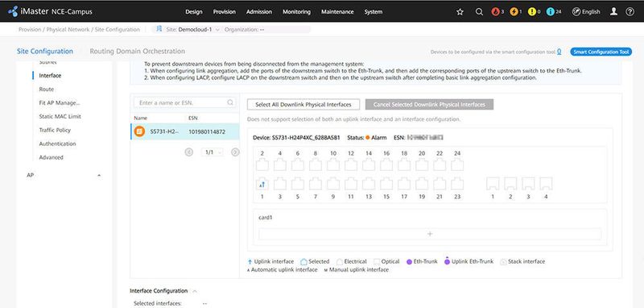Image resolution: width=644 pixels, height=308 pixels.
Task: Add card with plus button
Action: coord(430,234)
